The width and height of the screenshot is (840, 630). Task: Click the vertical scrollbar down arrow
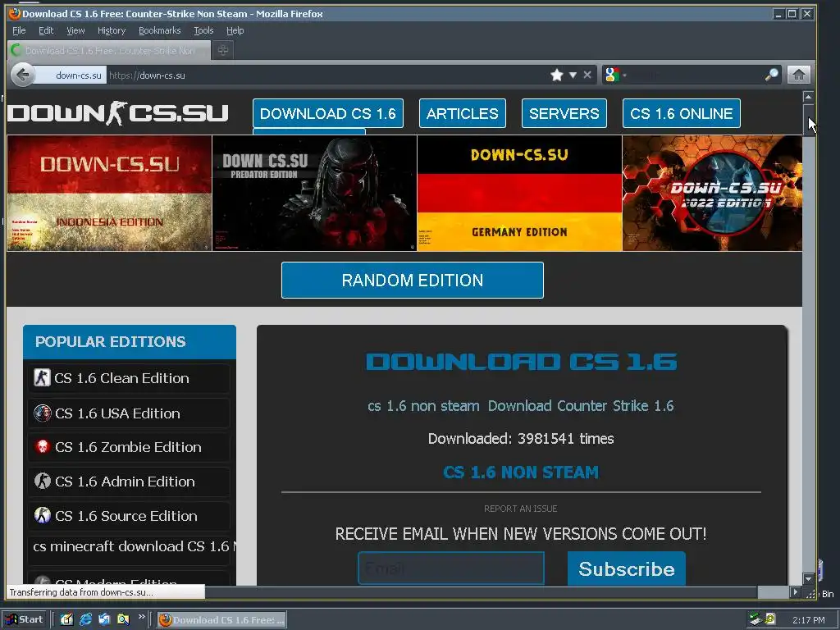tap(808, 578)
